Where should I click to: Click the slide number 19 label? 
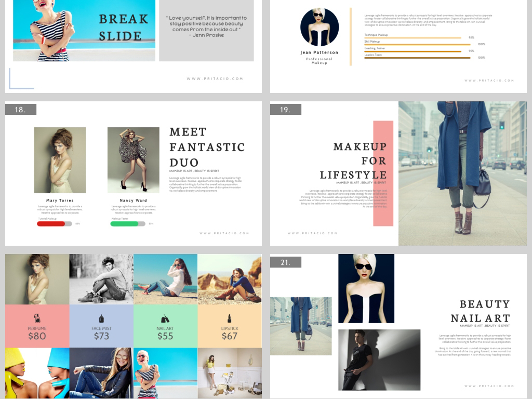285,110
